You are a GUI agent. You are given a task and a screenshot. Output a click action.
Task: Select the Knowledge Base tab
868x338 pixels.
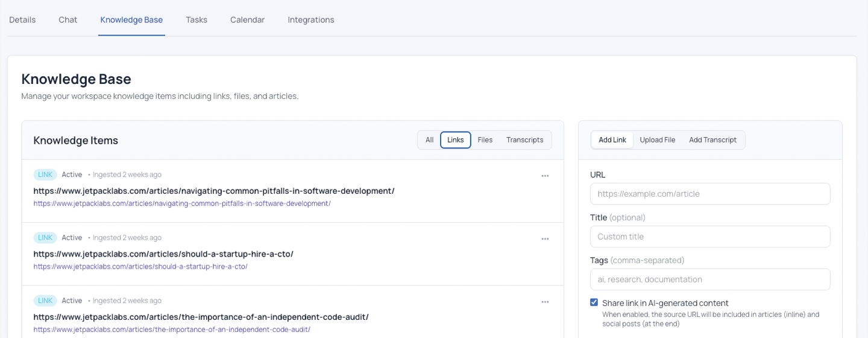(x=131, y=19)
